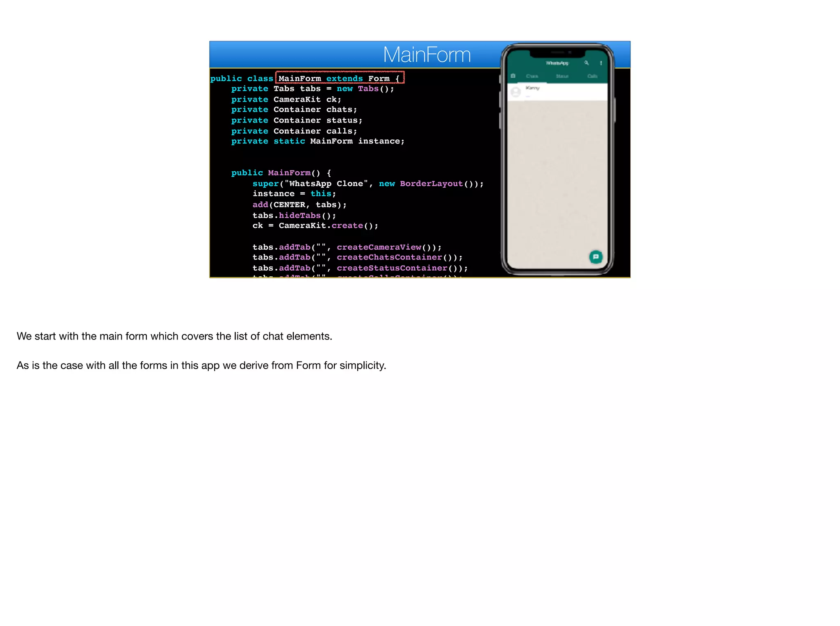Switch to the Status tab on phone
This screenshot has height=626, width=840.
(x=562, y=76)
